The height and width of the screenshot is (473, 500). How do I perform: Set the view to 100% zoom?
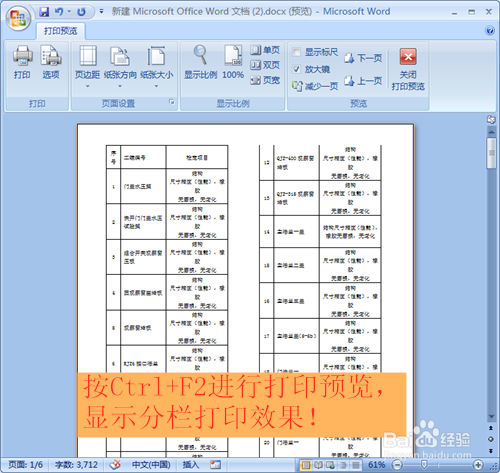pyautogui.click(x=233, y=63)
